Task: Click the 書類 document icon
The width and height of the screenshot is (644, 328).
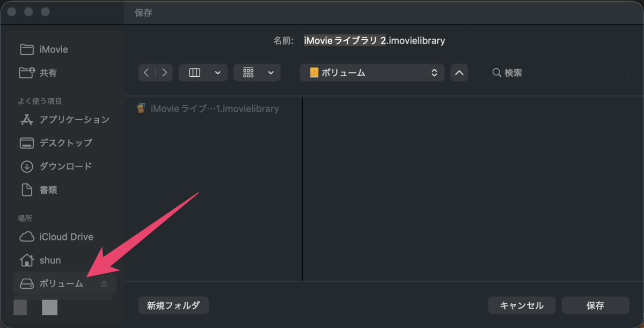Action: (x=27, y=190)
